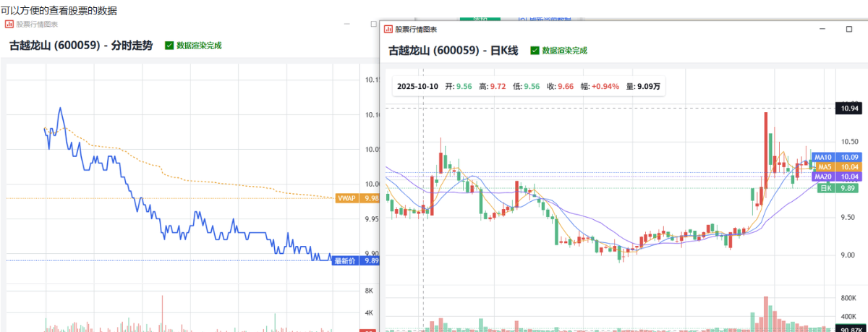Click the chart app icon in 日K线 window
Screen dimensions: 868x332
tap(388, 29)
